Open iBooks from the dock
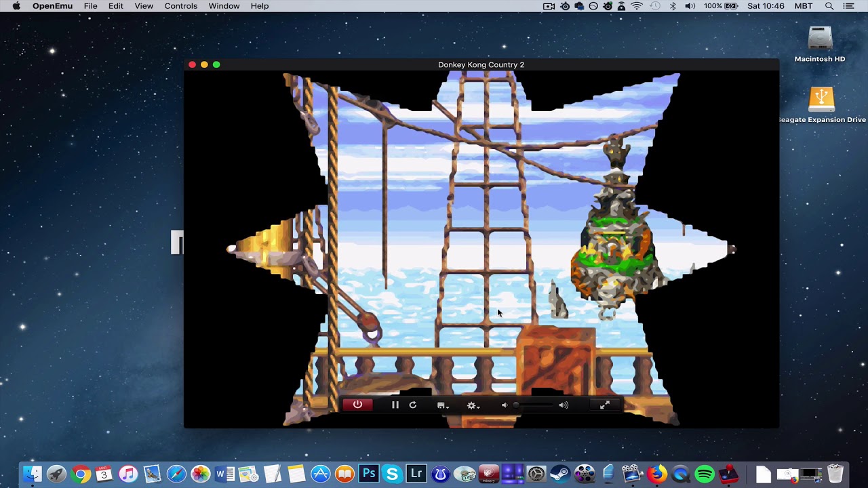The width and height of the screenshot is (868, 488). [344, 474]
